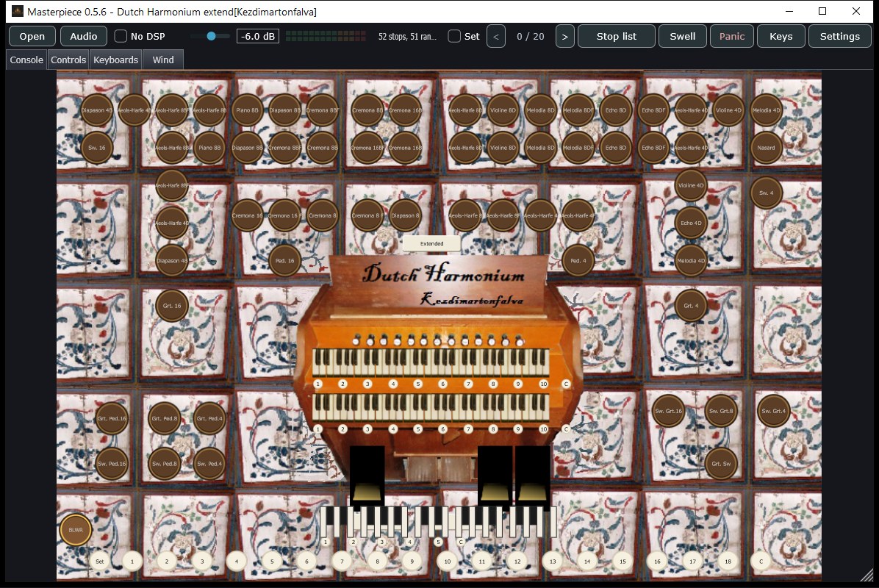Click the rightmost swell pedal
The height and width of the screenshot is (588, 879).
(x=532, y=476)
